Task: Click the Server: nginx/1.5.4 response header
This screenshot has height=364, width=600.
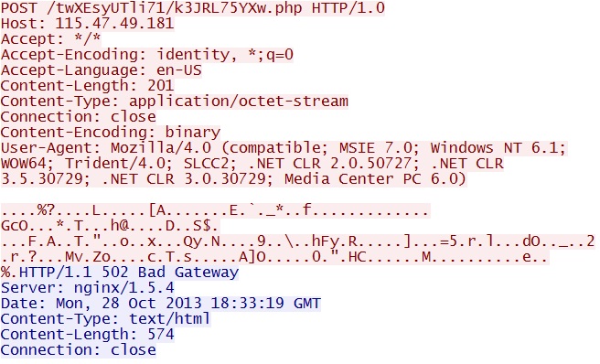Action: 87,288
